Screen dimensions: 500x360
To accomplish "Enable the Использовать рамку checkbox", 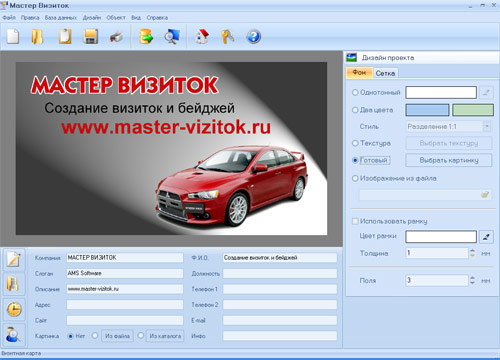I will pyautogui.click(x=355, y=221).
